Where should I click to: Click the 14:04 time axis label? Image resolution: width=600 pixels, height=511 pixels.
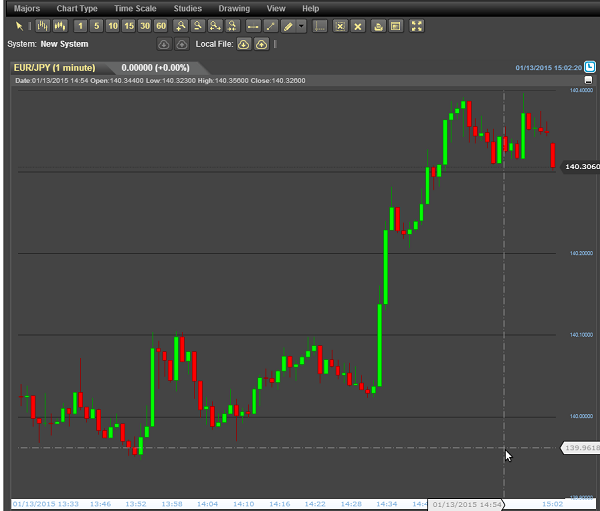click(x=207, y=504)
